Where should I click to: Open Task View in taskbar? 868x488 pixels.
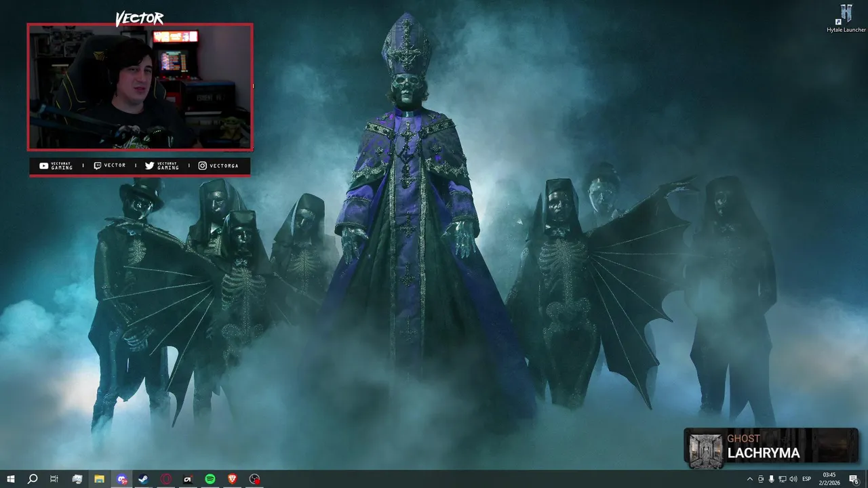[x=54, y=479]
